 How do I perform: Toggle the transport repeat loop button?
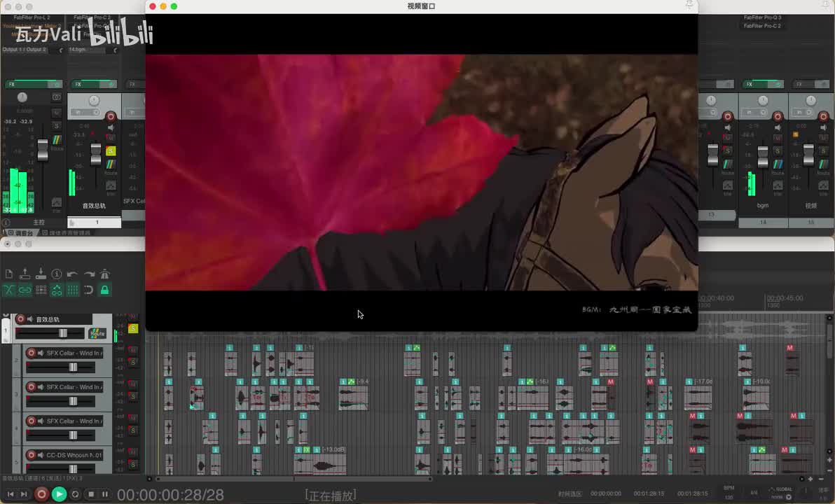pos(75,494)
